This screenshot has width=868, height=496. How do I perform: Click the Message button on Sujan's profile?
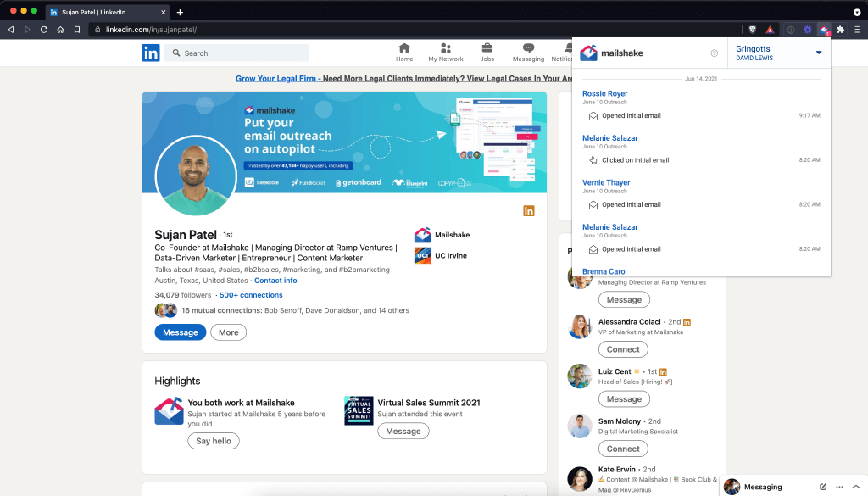click(x=180, y=332)
